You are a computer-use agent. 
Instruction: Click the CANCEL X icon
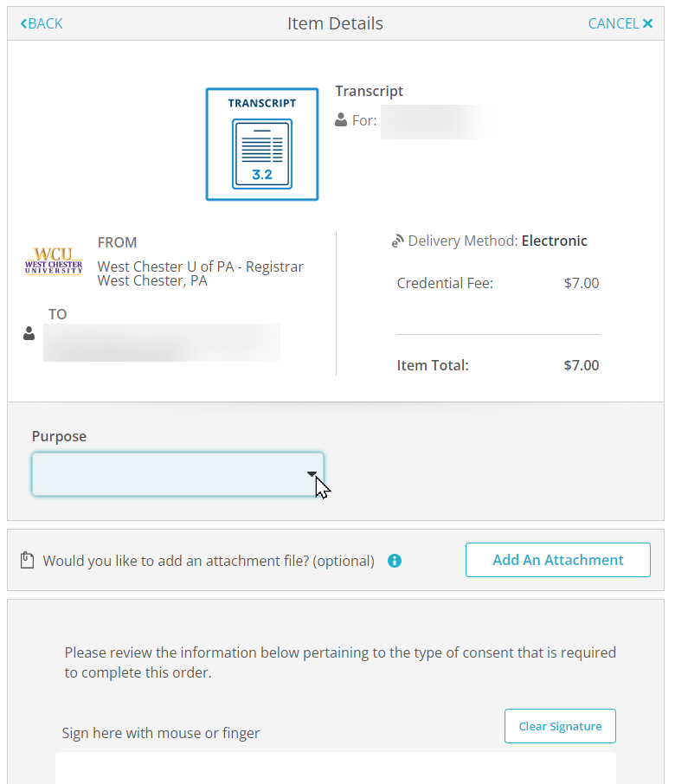[647, 23]
